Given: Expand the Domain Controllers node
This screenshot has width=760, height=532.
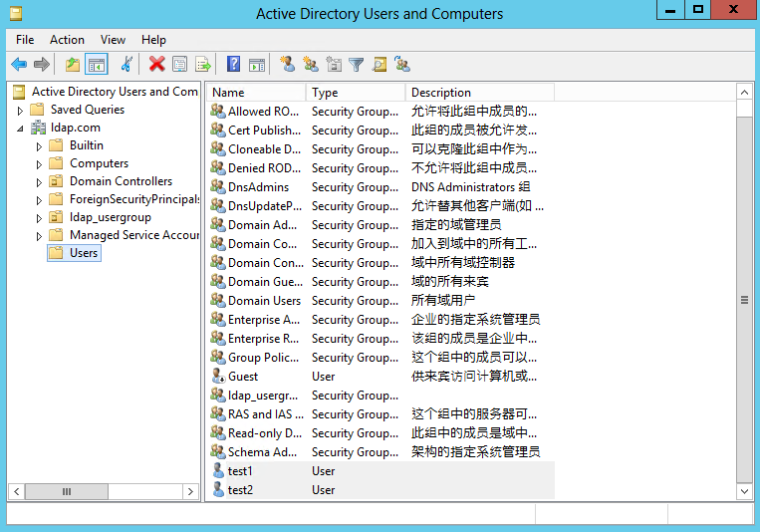Looking at the screenshot, I should pos(39,182).
